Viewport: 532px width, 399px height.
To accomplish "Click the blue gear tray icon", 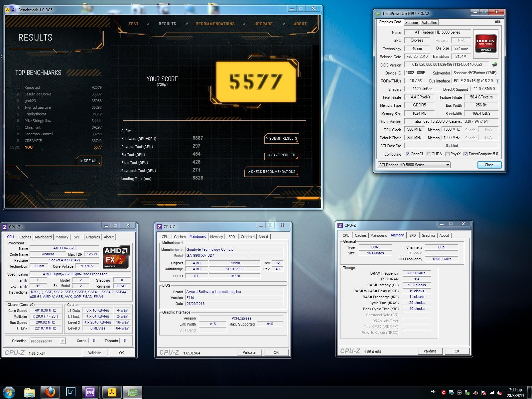I will point(452,393).
